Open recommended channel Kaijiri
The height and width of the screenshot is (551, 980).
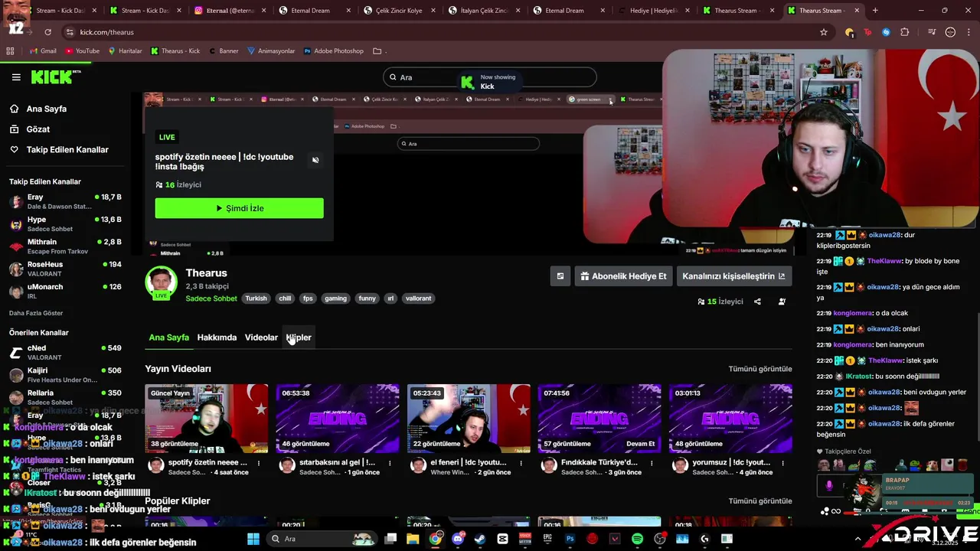pyautogui.click(x=65, y=375)
